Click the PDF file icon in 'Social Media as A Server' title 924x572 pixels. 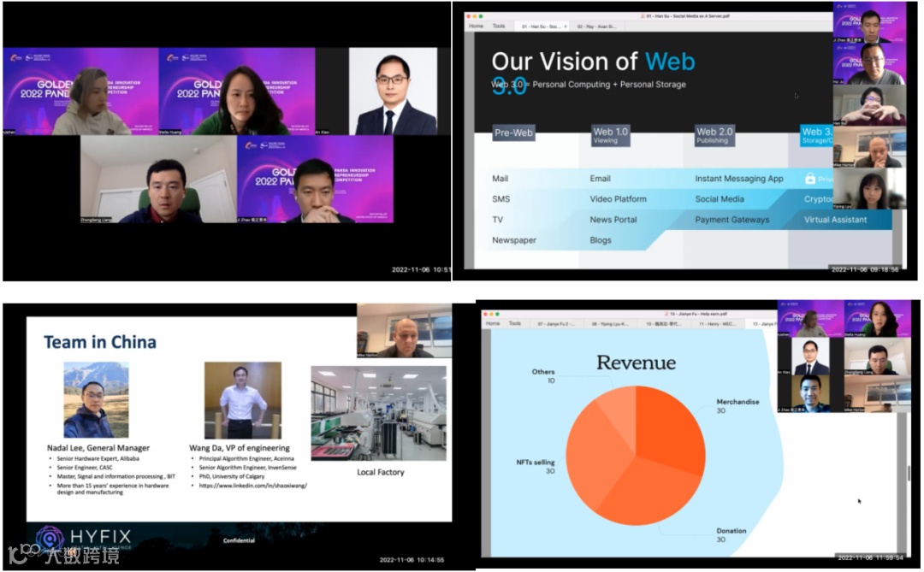coord(643,16)
